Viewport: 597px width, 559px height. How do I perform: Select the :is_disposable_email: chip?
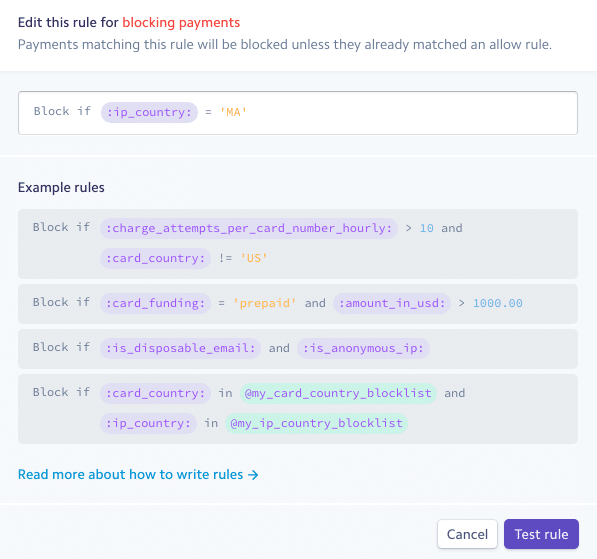[x=180, y=348]
